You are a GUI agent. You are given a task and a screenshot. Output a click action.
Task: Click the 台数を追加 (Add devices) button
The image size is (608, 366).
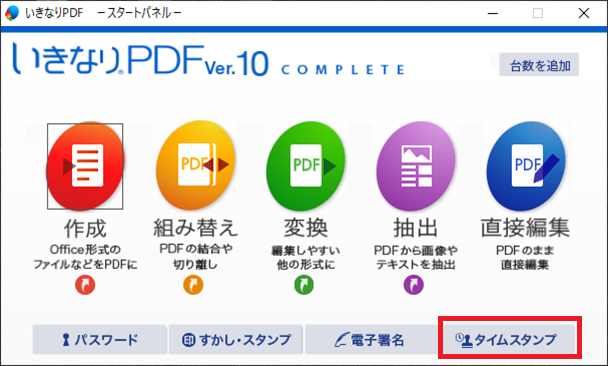539,65
